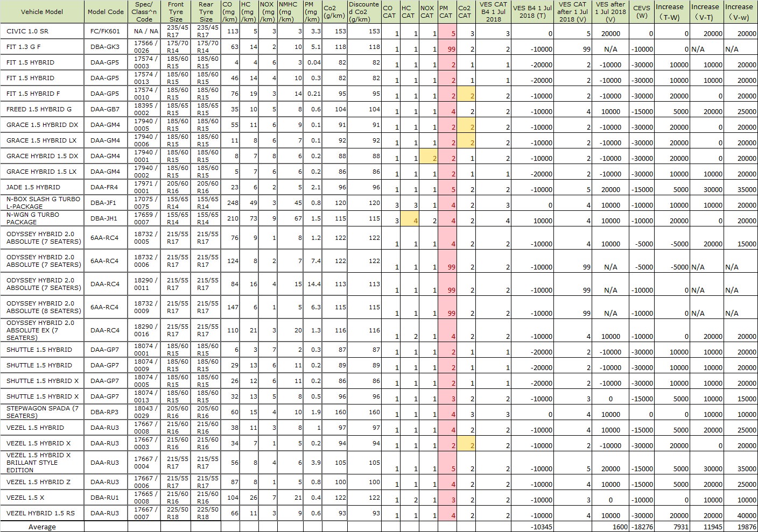The image size is (758, 532).
Task: Click the DBA-RP3 model code cell
Action: pos(106,412)
